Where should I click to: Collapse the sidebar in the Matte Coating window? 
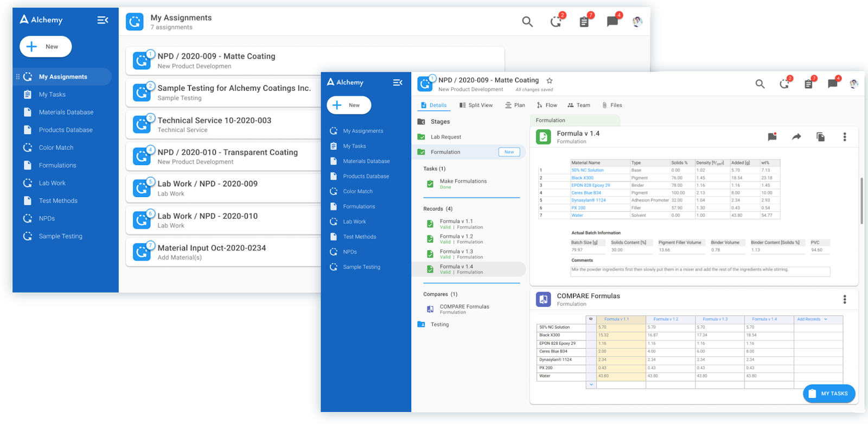[398, 83]
